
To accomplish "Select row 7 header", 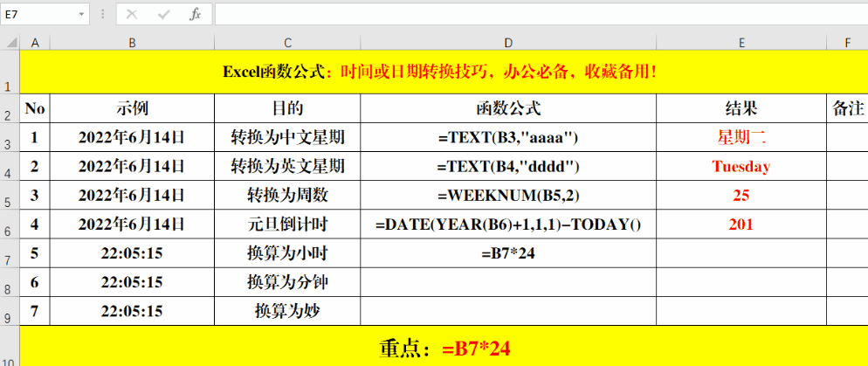I will coord(10,253).
